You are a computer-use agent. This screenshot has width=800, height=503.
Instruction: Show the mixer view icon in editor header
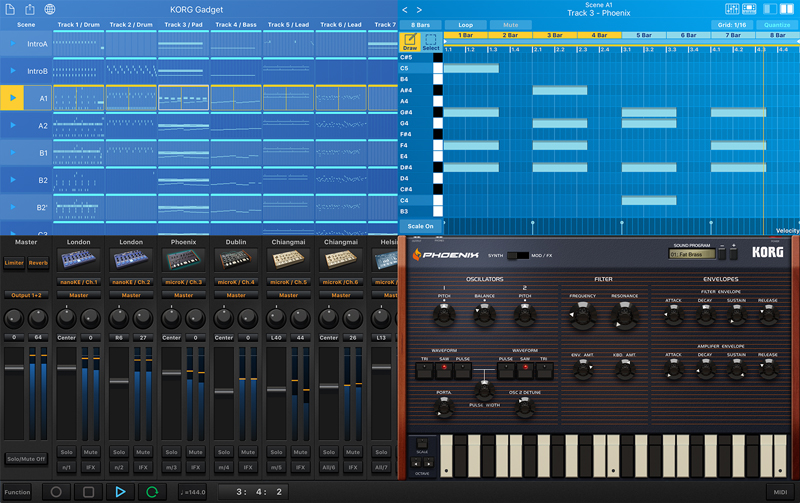(732, 9)
